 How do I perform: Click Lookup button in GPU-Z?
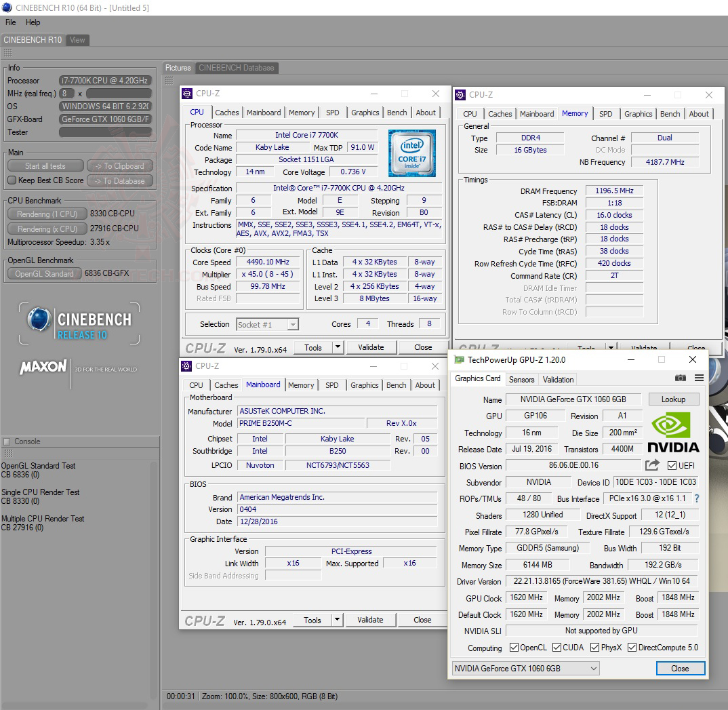(x=673, y=399)
